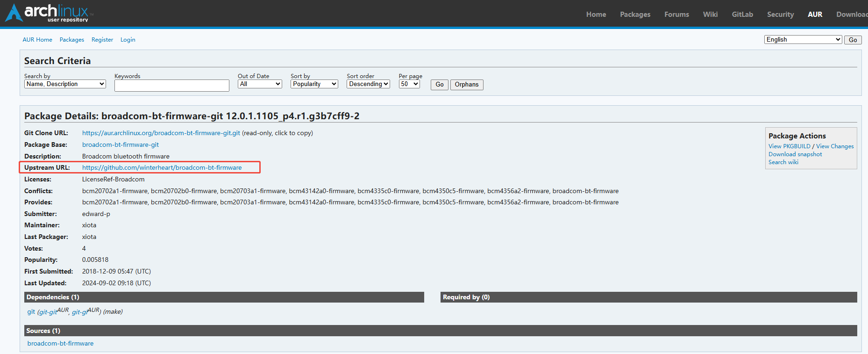Click the Login link

click(x=128, y=40)
